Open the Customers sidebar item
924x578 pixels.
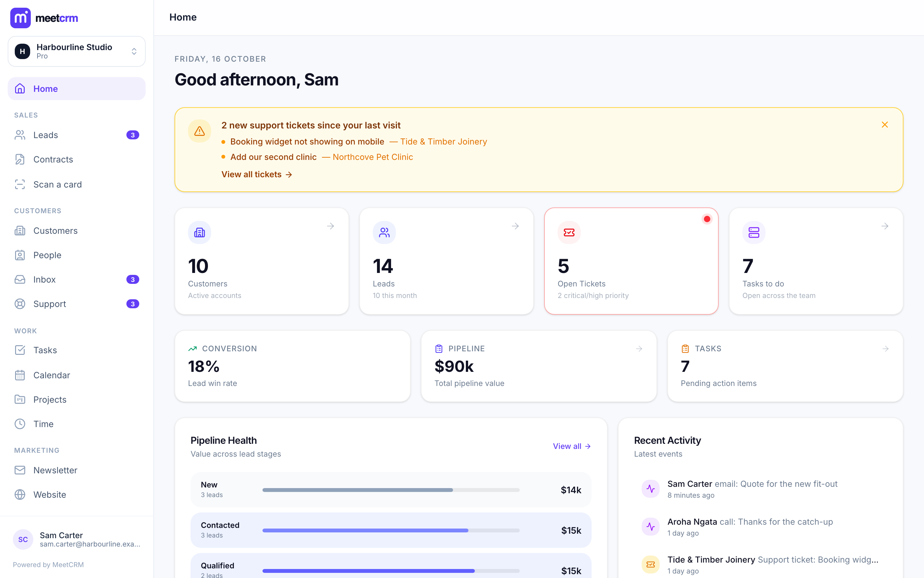tap(76, 231)
